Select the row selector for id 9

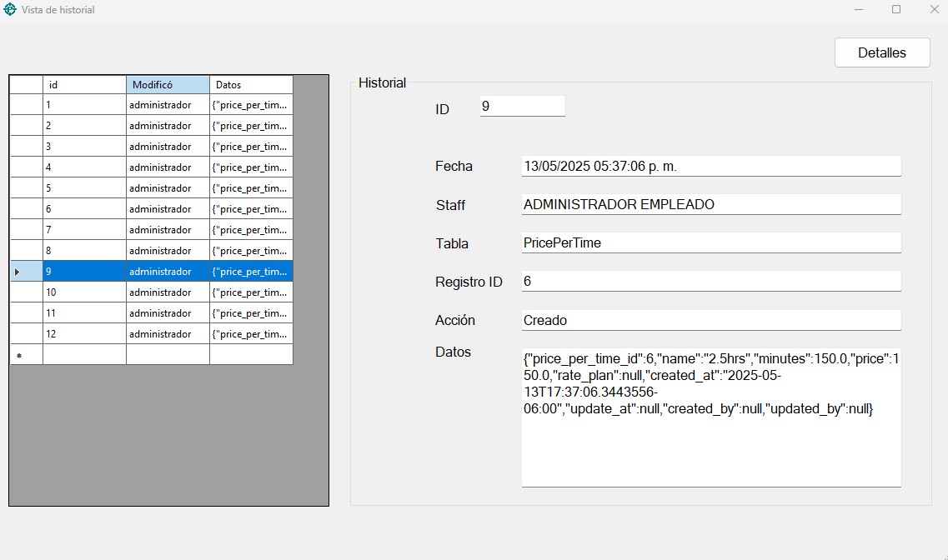26,272
